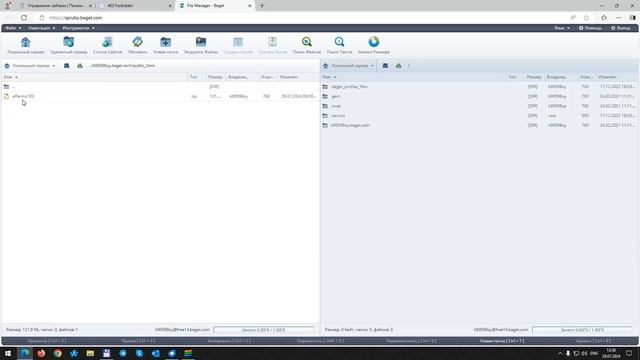Open Chrome from the taskbar

click(x=58, y=353)
